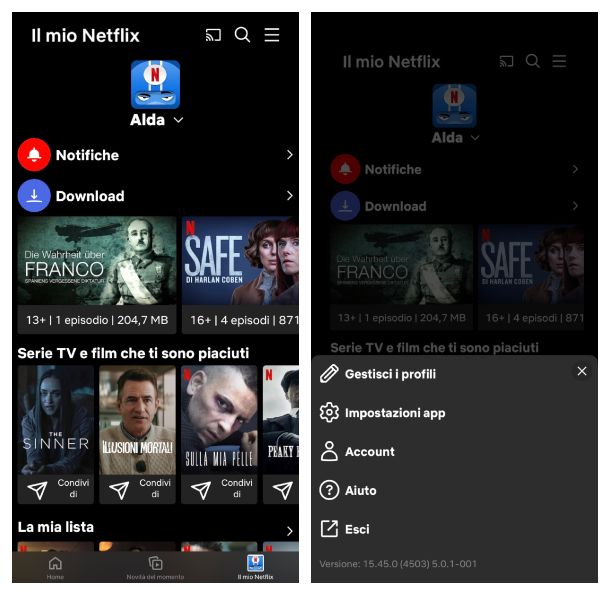This screenshot has width=610, height=595.
Task: Select Versione 15.45.0 text in sheet
Action: click(x=398, y=563)
